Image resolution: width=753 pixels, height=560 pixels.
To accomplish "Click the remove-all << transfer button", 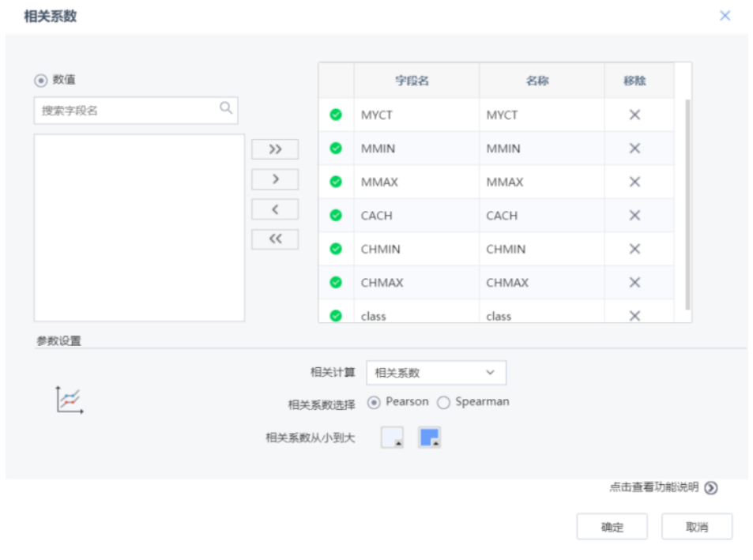I will (x=274, y=239).
